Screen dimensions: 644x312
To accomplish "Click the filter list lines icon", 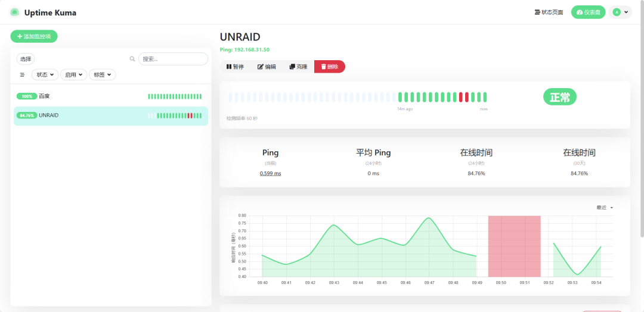I will pos(23,75).
